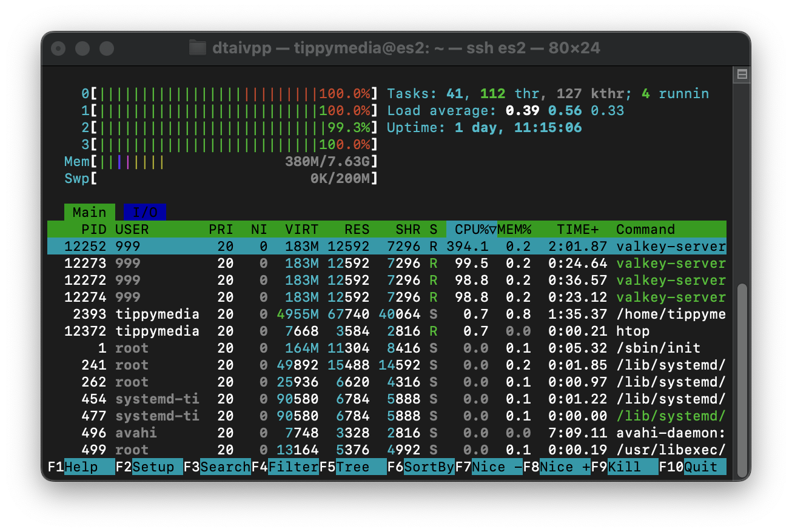Lower process priority with Nice -
The height and width of the screenshot is (532, 792).
coord(495,467)
